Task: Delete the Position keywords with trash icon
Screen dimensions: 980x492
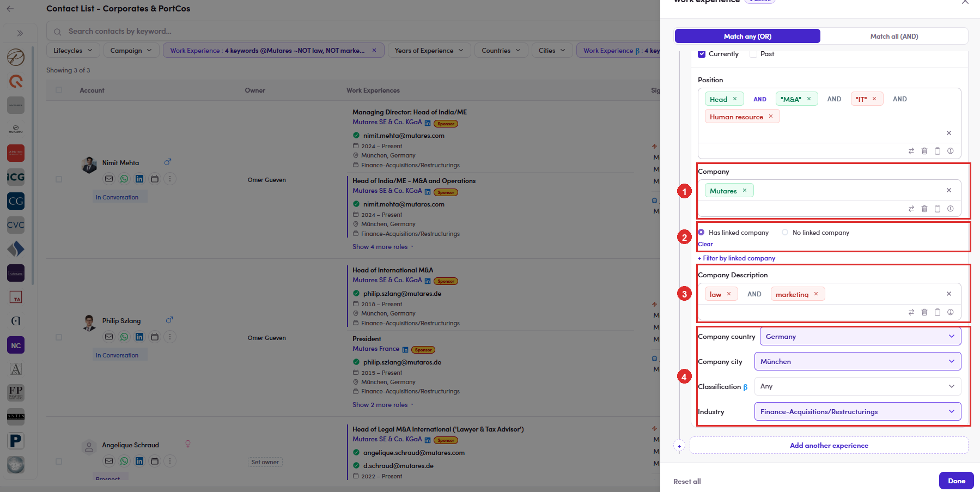Action: point(924,151)
